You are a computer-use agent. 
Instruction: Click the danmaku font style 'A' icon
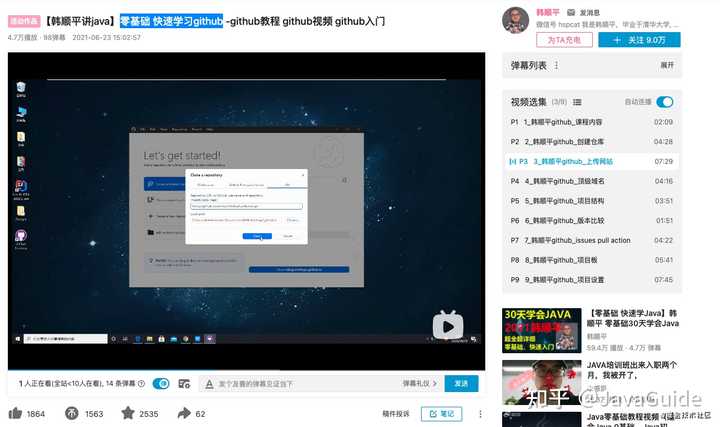tap(209, 384)
